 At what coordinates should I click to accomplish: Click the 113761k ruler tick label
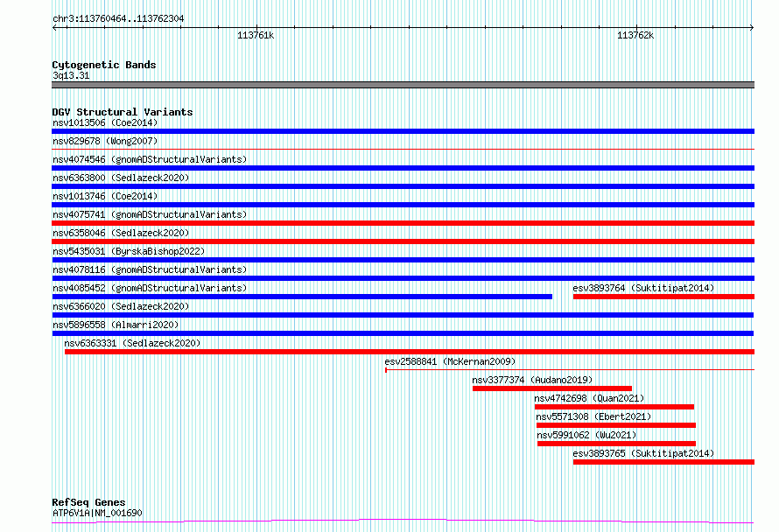(256, 35)
